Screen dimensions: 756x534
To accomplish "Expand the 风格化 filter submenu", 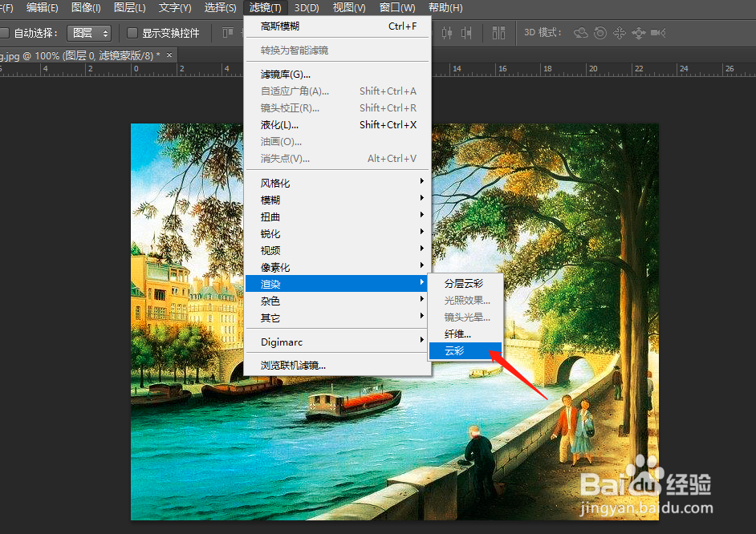I will pos(337,183).
